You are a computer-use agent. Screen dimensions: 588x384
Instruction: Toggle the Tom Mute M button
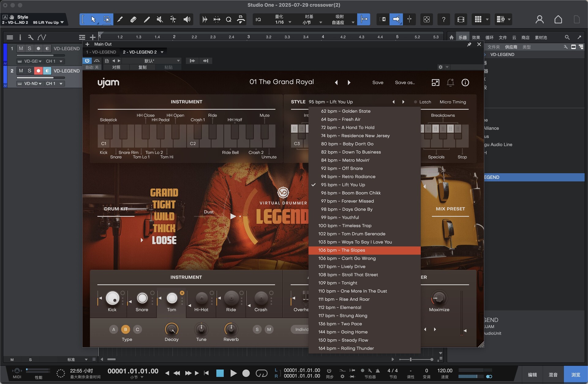(x=269, y=329)
